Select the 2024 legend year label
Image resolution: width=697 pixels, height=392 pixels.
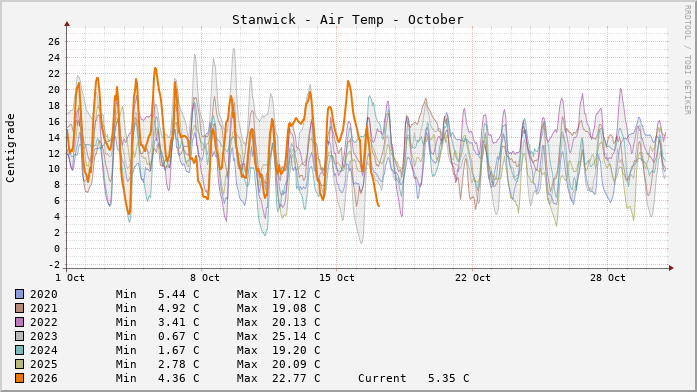[44, 350]
